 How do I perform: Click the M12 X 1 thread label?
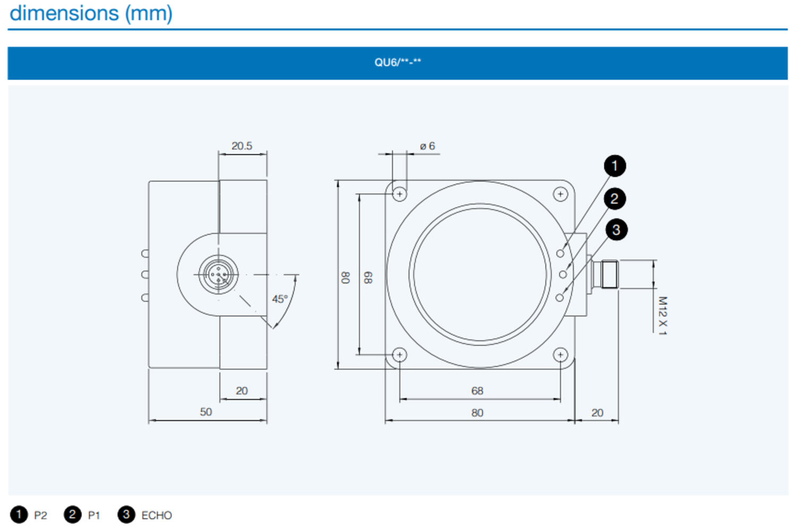click(x=662, y=316)
